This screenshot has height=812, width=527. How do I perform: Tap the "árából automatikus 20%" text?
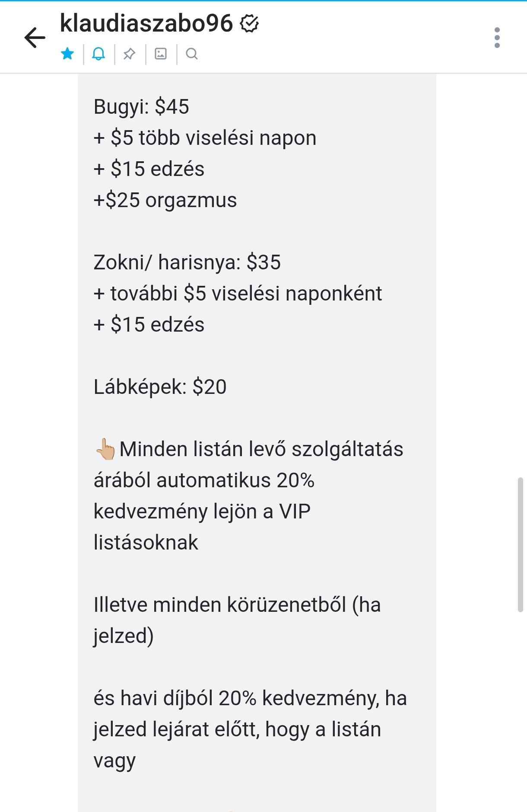tap(204, 480)
